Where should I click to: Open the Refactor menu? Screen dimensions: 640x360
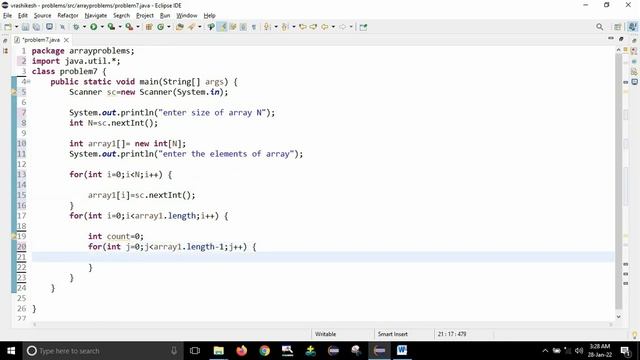[68, 16]
